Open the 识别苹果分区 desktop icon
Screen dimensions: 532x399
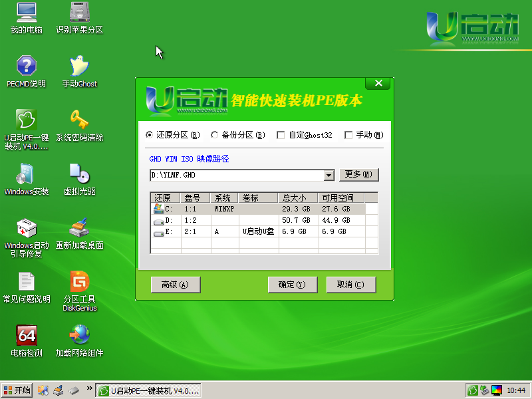[79, 19]
